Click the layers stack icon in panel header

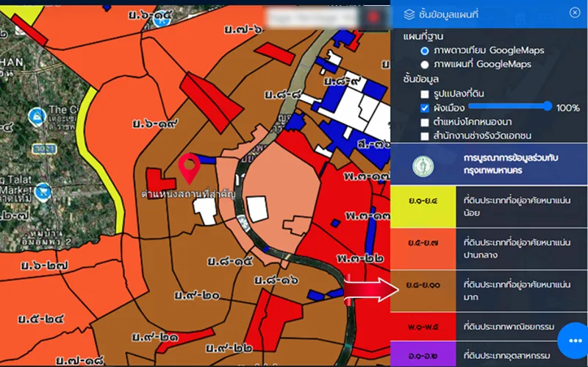409,14
